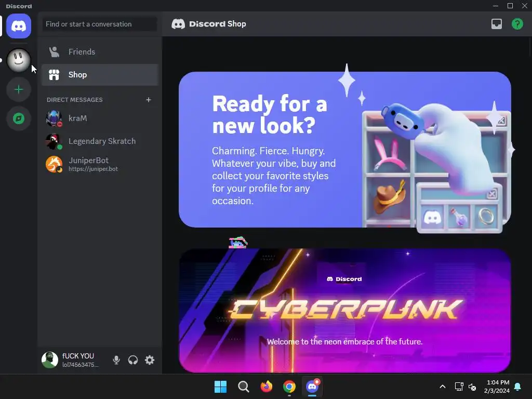Screen dimensions: 532x399
Task: Open the Windows Start menu
Action: point(220,387)
